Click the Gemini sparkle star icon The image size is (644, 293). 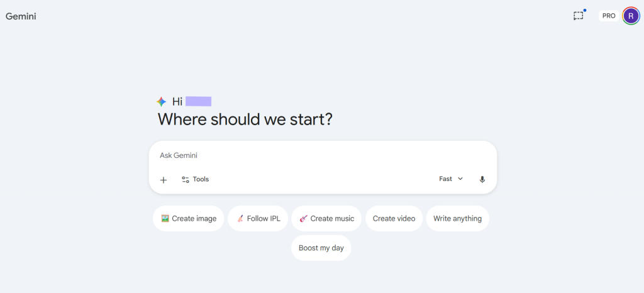tap(162, 101)
